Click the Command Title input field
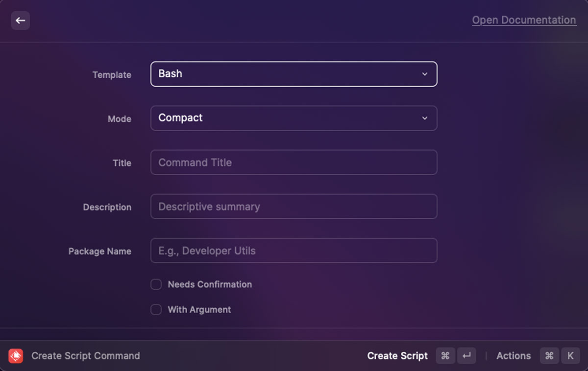 pos(294,162)
